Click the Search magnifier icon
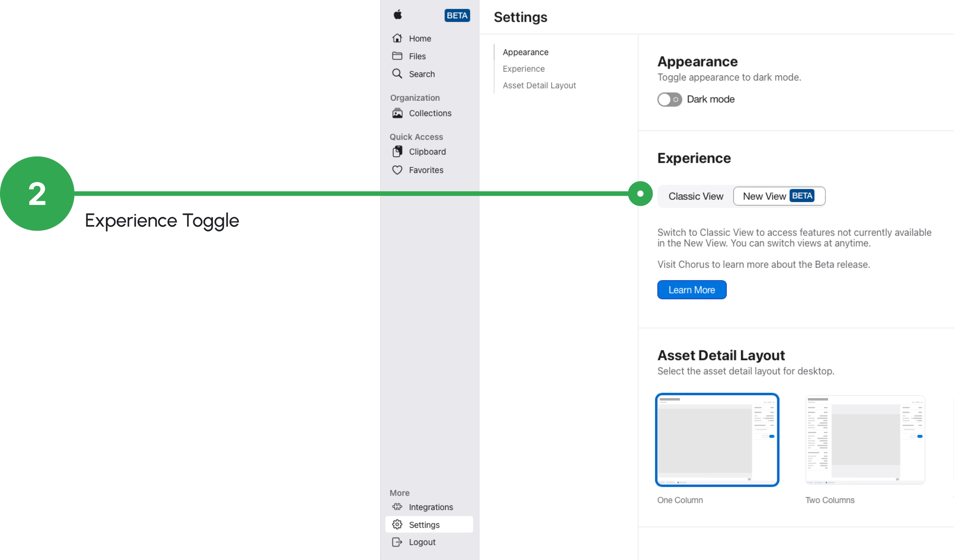Image resolution: width=954 pixels, height=560 pixels. coord(397,74)
